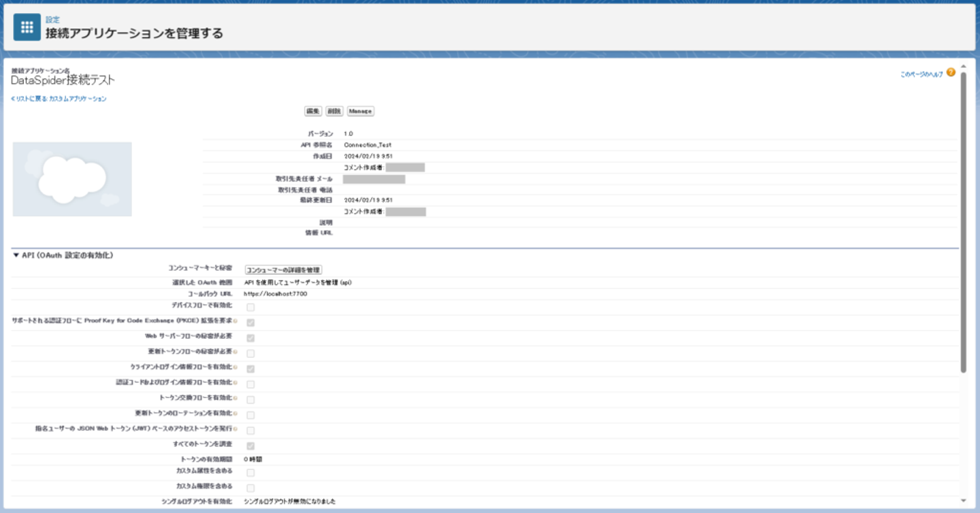The height and width of the screenshot is (513, 980).
Task: Click the scrollbar down arrow
Action: [963, 500]
